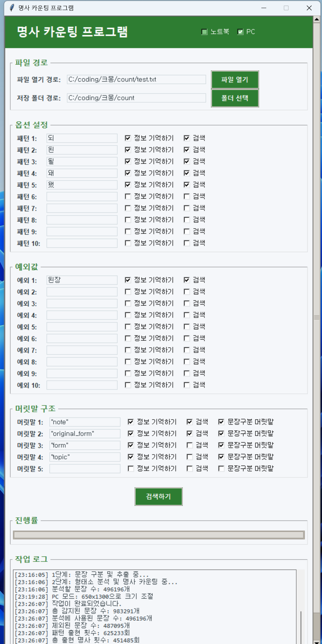Click the feather app icon in title bar
Viewport: 322px width, 644px height.
pyautogui.click(x=12, y=8)
